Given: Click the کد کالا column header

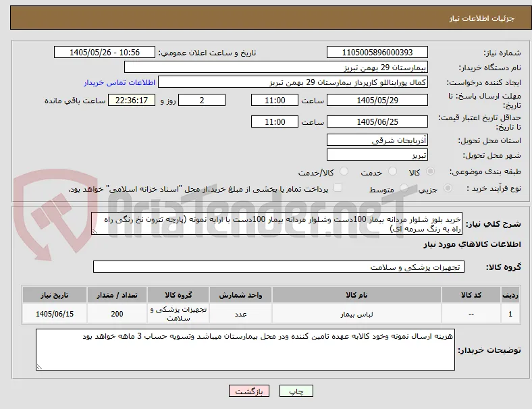Looking at the screenshot, I should click(x=471, y=295).
